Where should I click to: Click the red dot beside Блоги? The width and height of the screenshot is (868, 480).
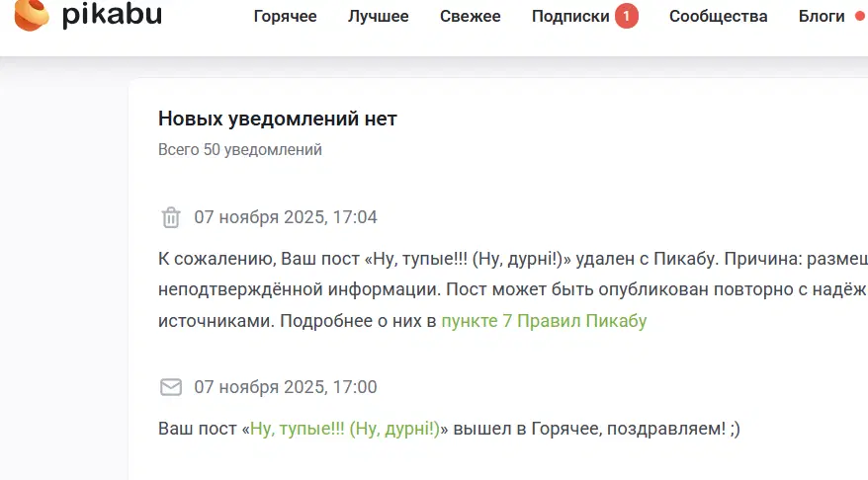pyautogui.click(x=859, y=17)
